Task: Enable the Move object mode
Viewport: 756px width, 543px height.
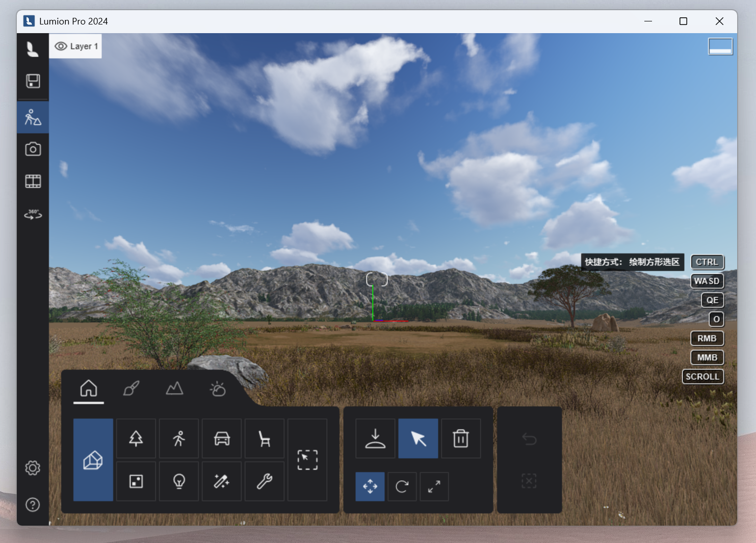Action: tap(370, 486)
